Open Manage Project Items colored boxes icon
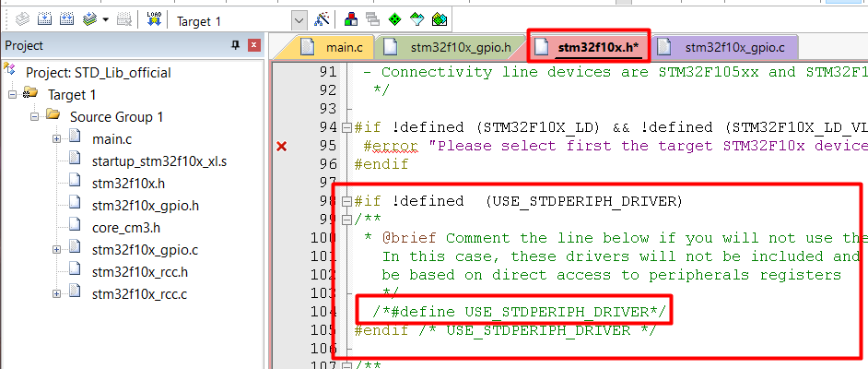 pyautogui.click(x=350, y=20)
